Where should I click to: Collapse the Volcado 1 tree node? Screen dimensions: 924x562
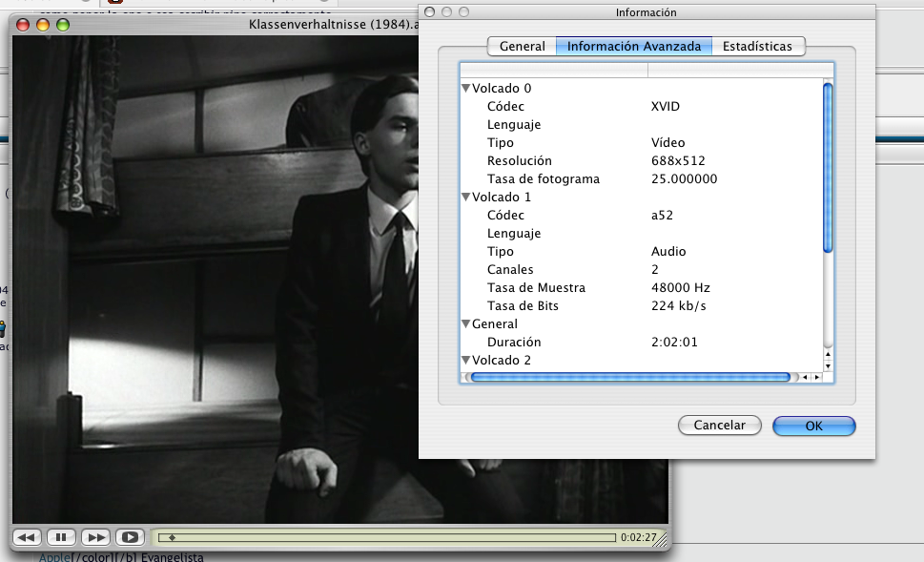(465, 197)
